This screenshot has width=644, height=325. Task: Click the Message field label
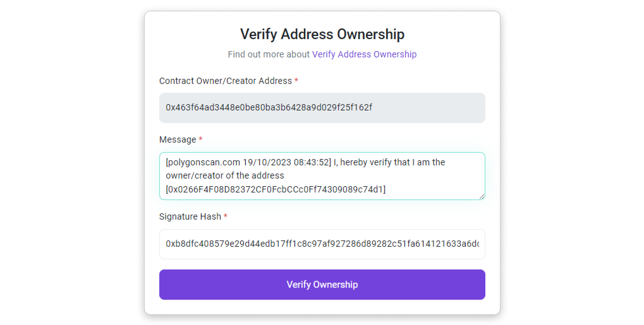(178, 139)
